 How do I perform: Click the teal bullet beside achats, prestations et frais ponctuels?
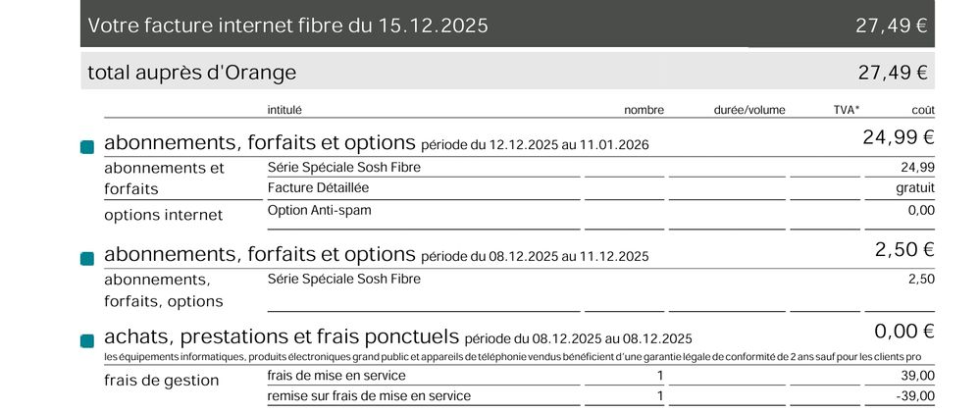coord(87,340)
